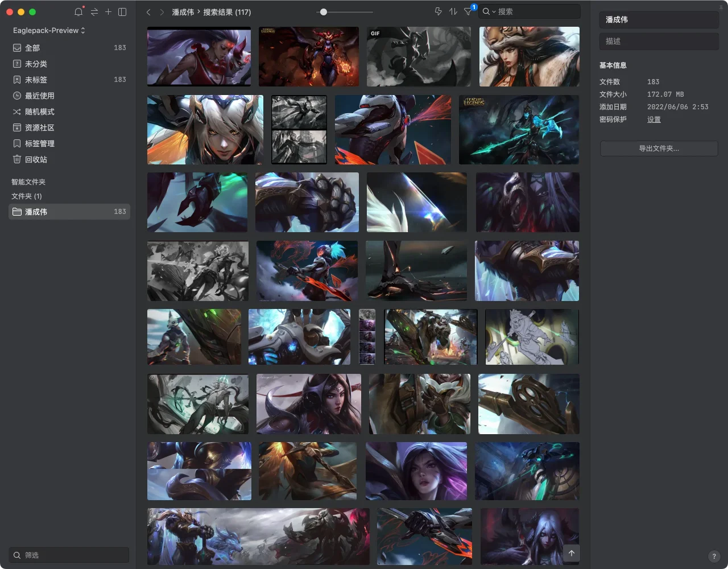
Task: Open 回收站 trash in the sidebar
Action: click(69, 159)
